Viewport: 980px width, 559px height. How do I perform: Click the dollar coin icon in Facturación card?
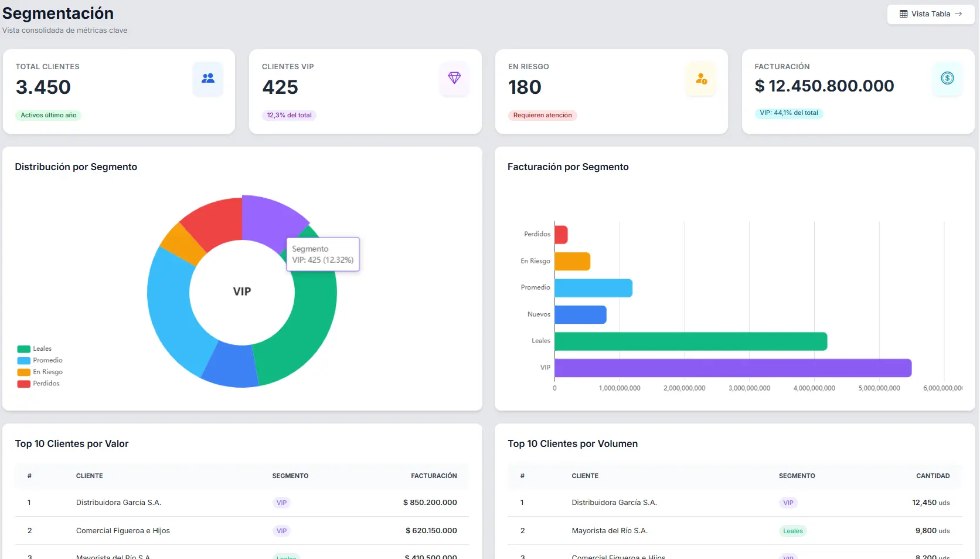click(947, 78)
